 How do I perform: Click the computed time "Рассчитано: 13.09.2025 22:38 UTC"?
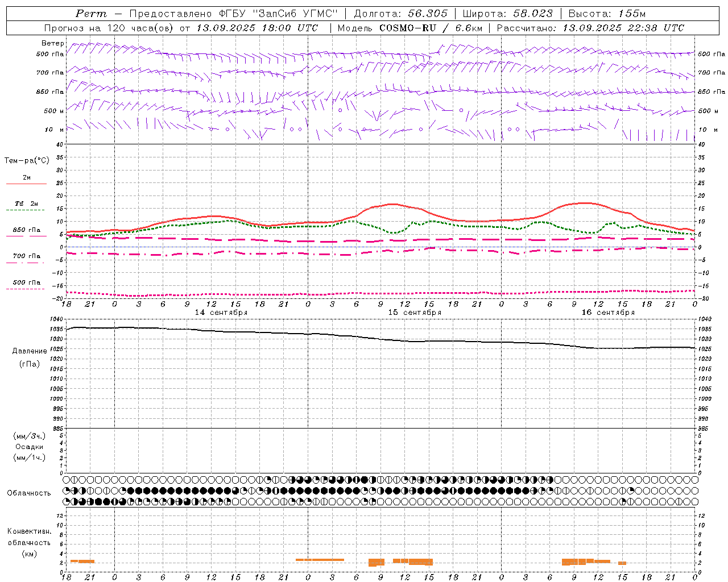coord(590,28)
